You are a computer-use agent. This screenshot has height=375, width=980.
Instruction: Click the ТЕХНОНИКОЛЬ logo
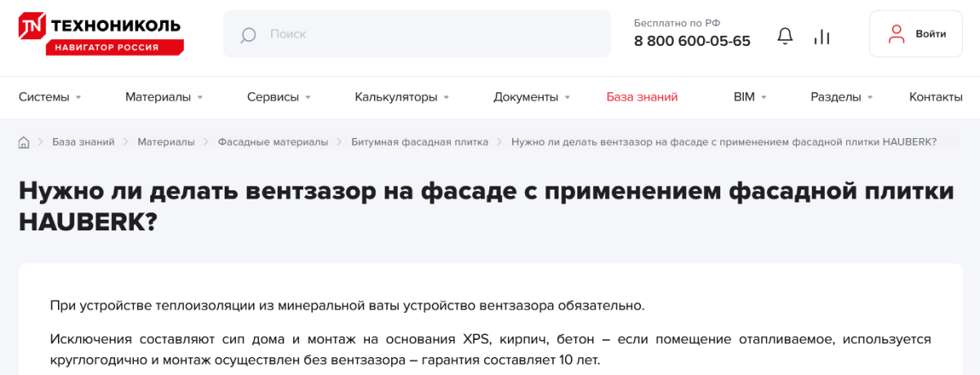(x=101, y=34)
